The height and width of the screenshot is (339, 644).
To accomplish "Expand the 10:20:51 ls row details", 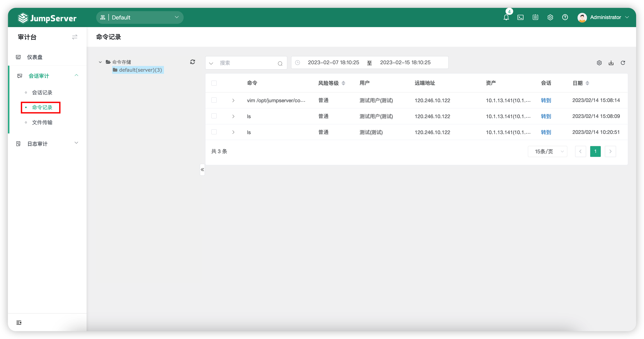I will click(x=233, y=132).
